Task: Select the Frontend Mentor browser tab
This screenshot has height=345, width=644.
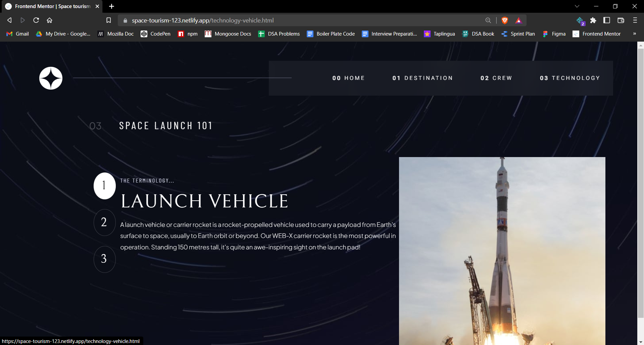Action: point(52,6)
